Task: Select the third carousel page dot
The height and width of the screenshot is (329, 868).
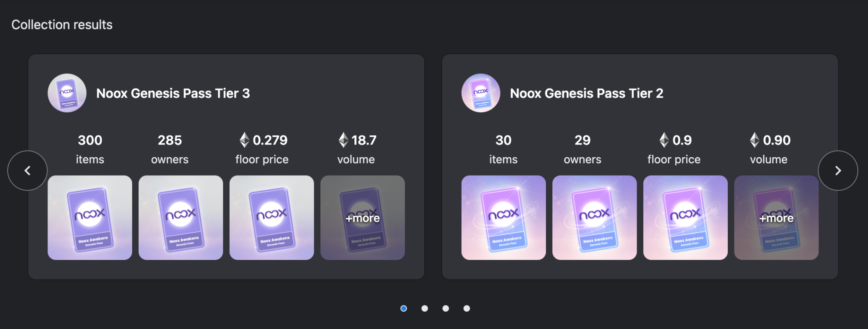Action: [445, 308]
